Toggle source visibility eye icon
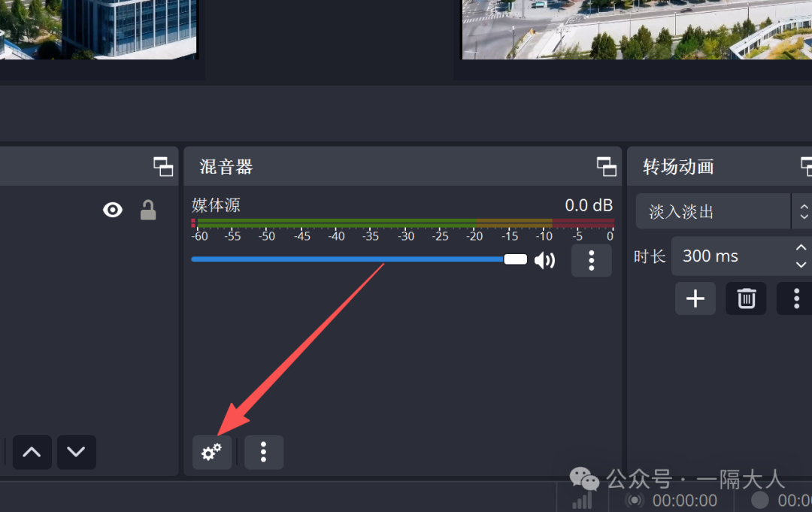The image size is (812, 512). (x=113, y=210)
